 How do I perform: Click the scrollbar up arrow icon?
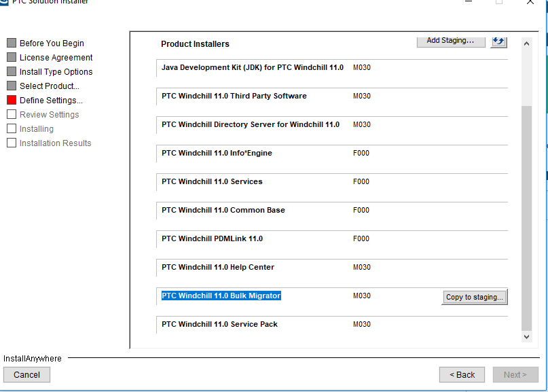526,43
